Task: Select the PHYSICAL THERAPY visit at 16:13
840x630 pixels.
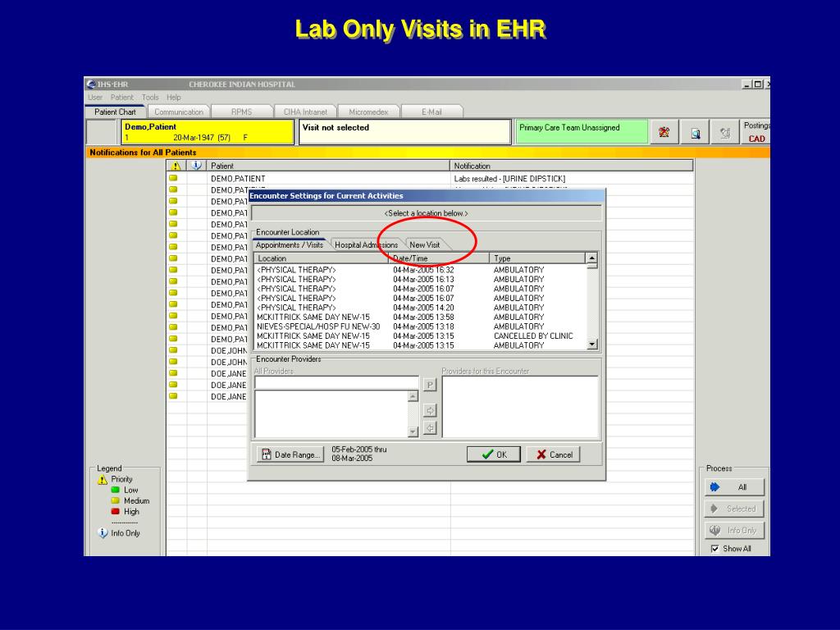Action: 421,279
